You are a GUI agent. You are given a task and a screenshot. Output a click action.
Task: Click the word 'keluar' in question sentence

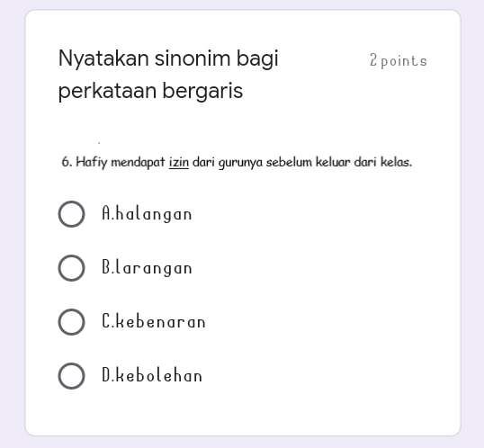[x=333, y=162]
